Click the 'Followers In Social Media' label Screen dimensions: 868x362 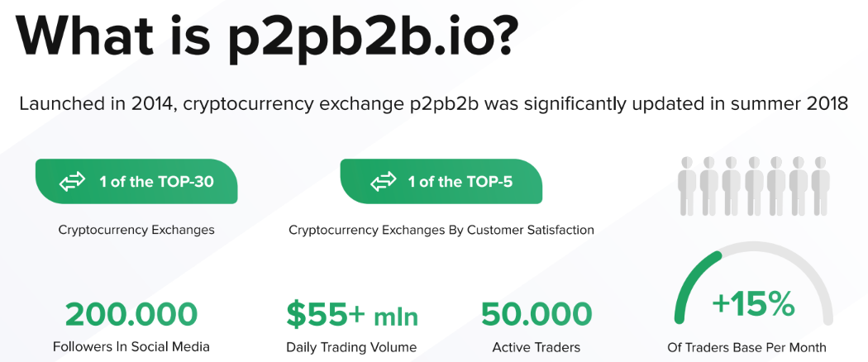coord(131,348)
